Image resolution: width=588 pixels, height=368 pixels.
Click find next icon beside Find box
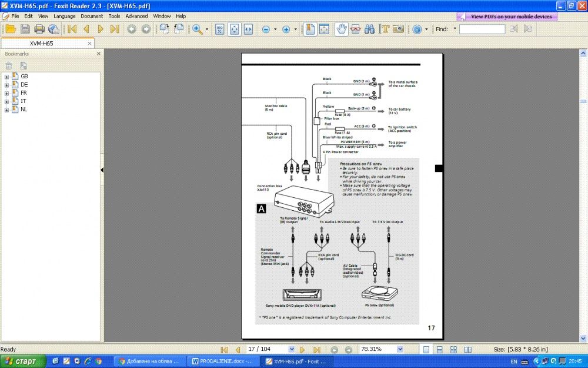[528, 29]
